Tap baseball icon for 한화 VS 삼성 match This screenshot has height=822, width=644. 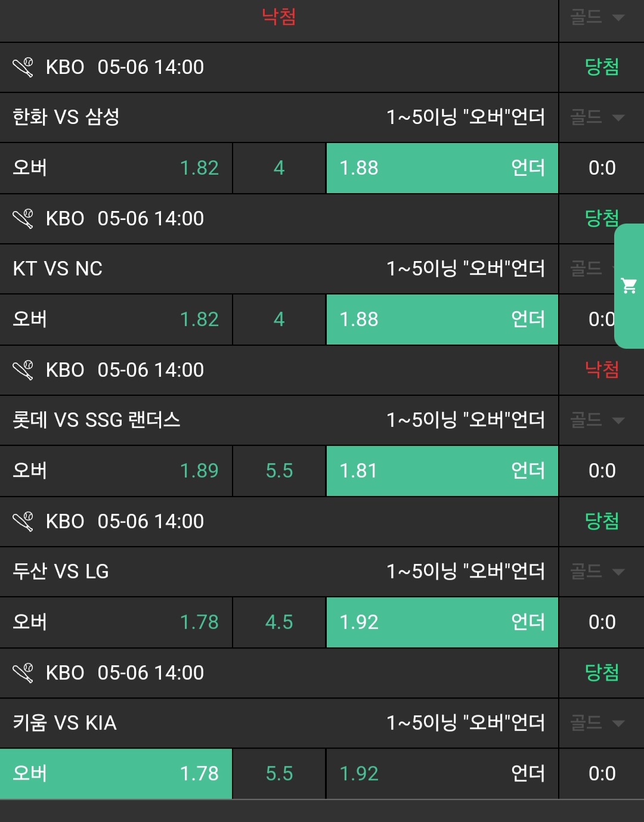(23, 67)
